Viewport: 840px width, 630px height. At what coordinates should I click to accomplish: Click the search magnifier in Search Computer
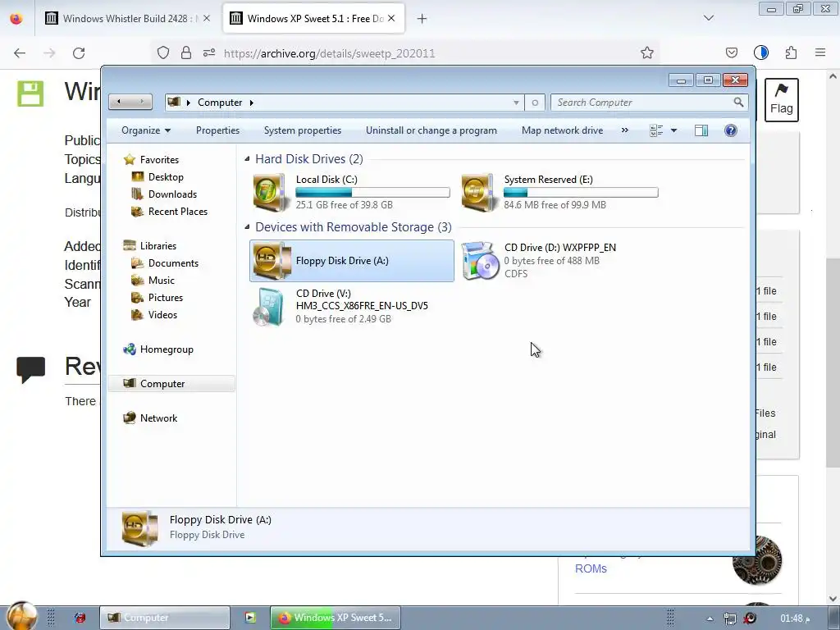(738, 102)
